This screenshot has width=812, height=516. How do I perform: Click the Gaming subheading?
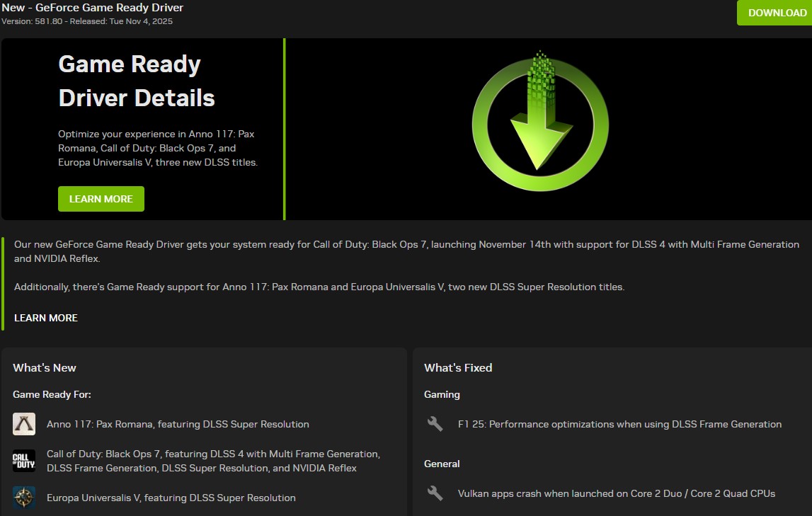pos(442,394)
